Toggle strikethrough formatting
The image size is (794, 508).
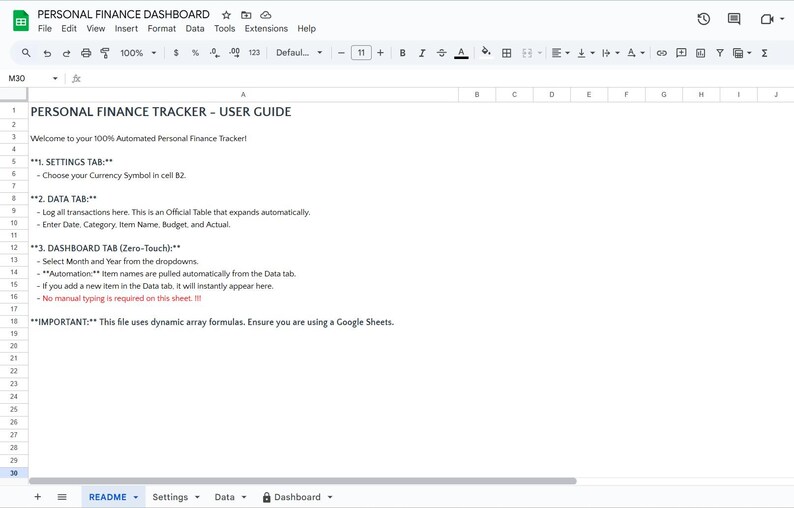pyautogui.click(x=442, y=53)
